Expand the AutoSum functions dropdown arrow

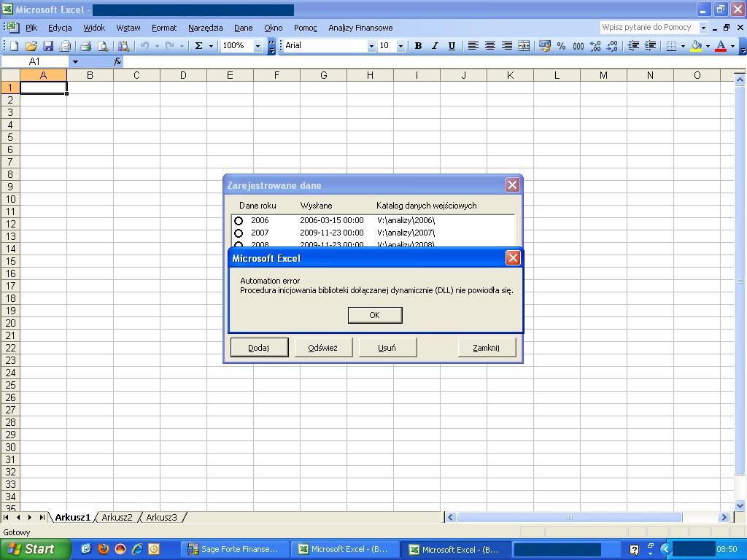point(211,46)
